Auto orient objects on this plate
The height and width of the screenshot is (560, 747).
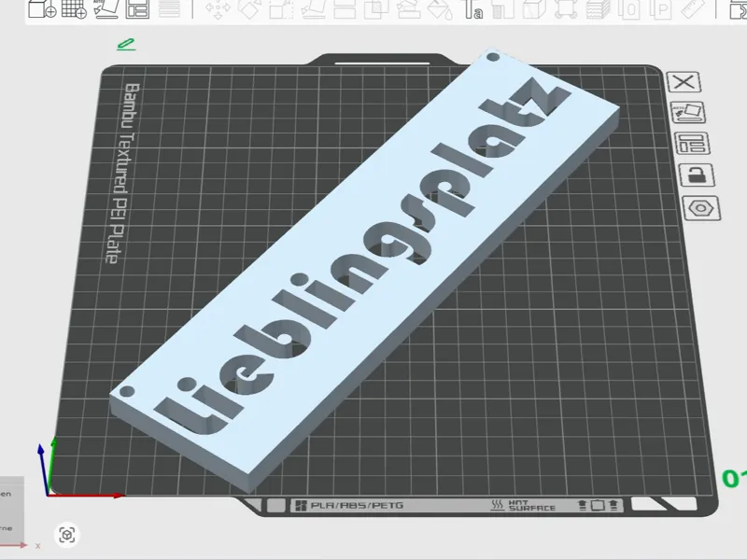(688, 112)
